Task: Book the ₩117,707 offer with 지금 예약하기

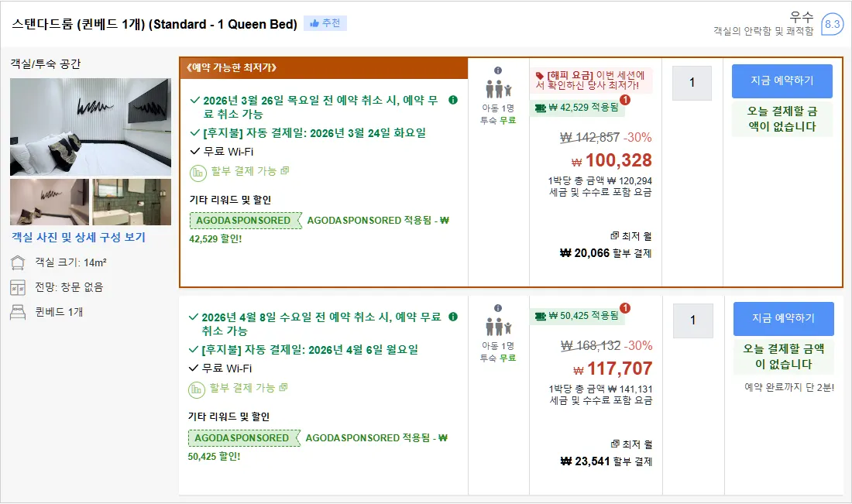Action: [784, 318]
